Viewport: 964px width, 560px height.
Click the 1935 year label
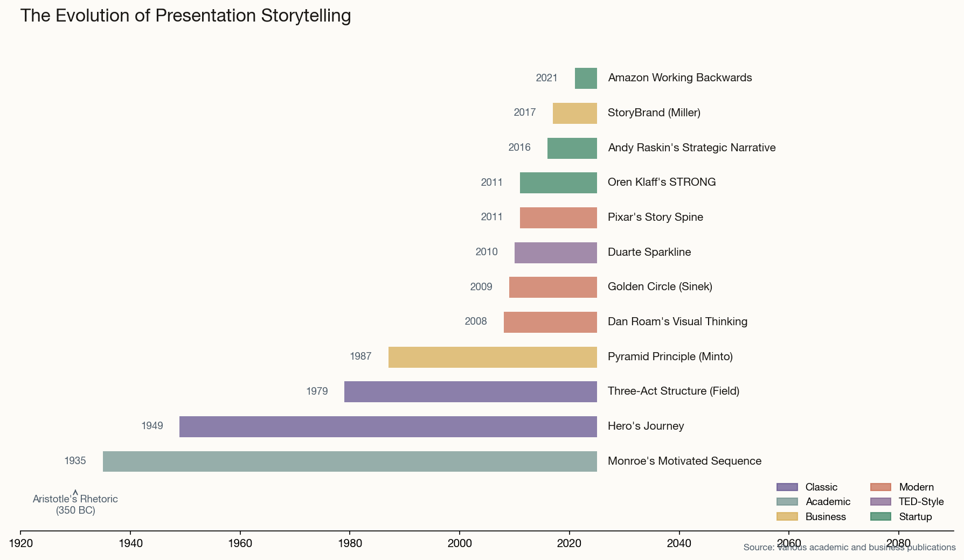(76, 461)
